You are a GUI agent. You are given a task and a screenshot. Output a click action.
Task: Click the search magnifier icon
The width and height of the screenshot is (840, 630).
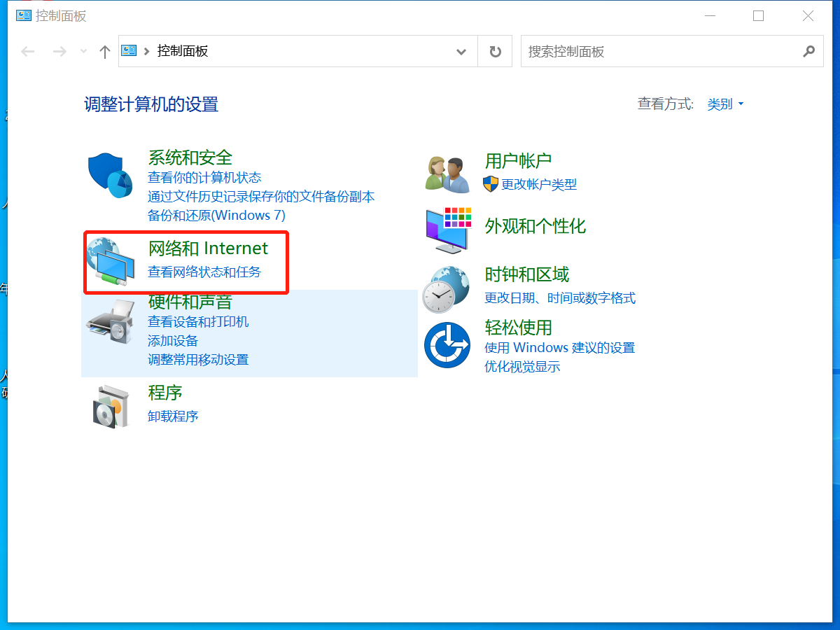pyautogui.click(x=809, y=51)
